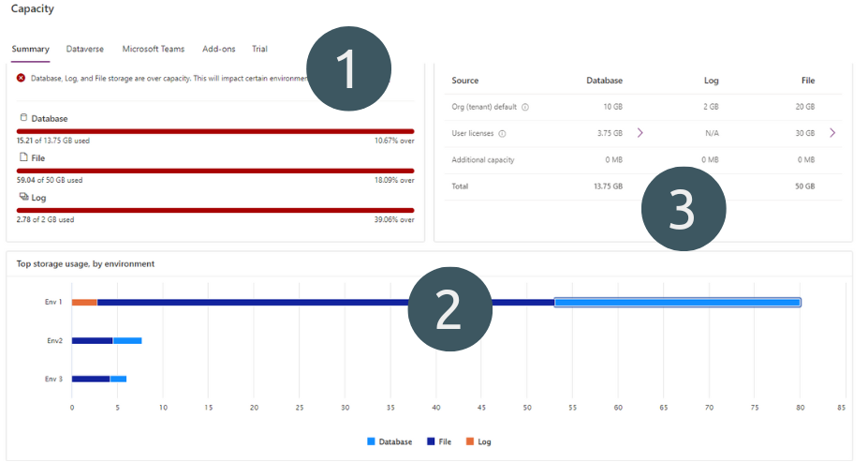This screenshot has height=462, width=868.
Task: Switch to the Microsoft Teams tab
Action: tap(154, 49)
